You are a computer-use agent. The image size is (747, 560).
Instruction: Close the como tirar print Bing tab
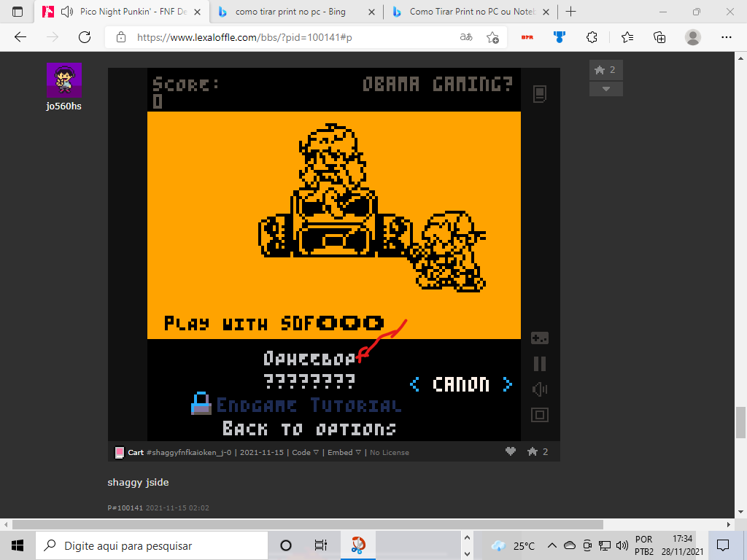point(371,12)
